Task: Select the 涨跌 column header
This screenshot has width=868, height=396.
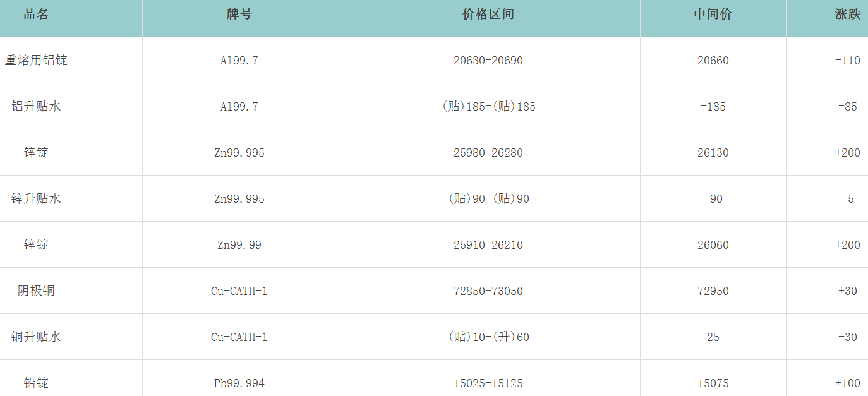Action: [x=847, y=15]
